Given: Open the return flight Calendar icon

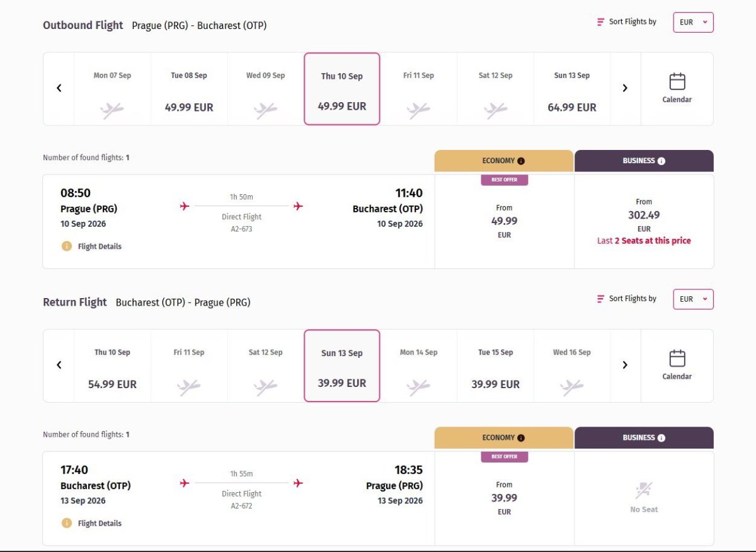Looking at the screenshot, I should tap(677, 365).
